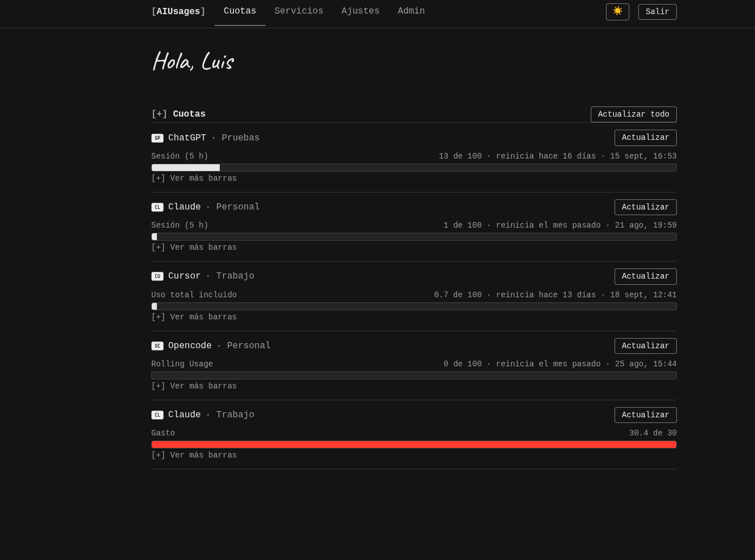The width and height of the screenshot is (755, 560).
Task: Collapse the Cuotas section header
Action: [x=178, y=114]
